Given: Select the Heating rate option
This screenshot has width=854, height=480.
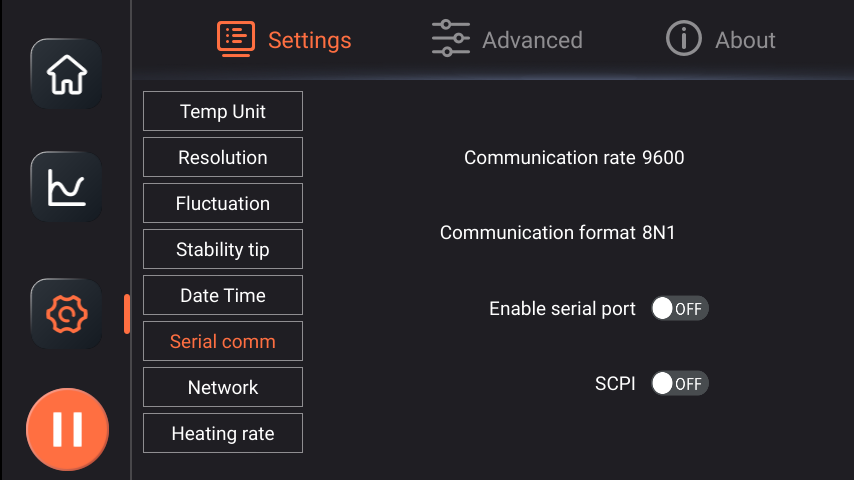Looking at the screenshot, I should pyautogui.click(x=223, y=433).
